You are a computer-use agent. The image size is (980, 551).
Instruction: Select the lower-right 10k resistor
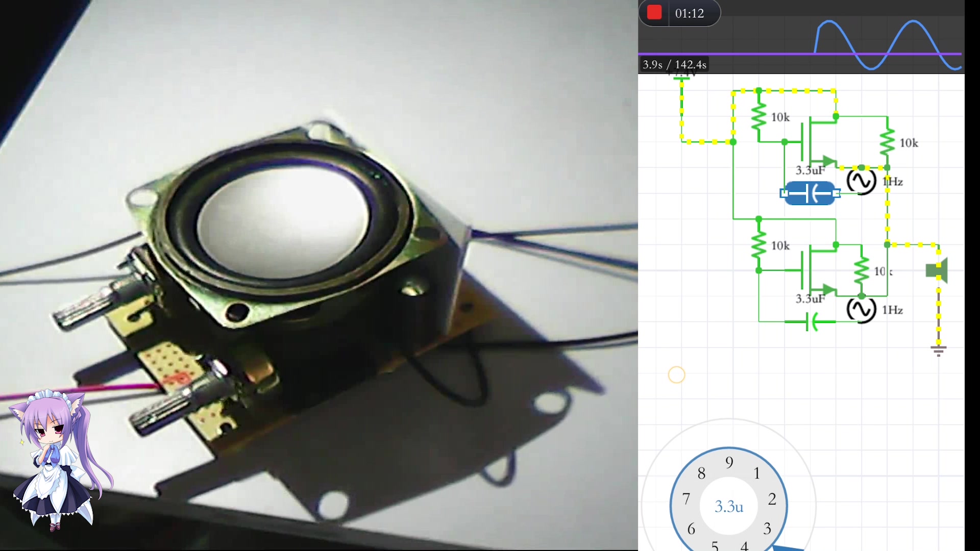[862, 270]
